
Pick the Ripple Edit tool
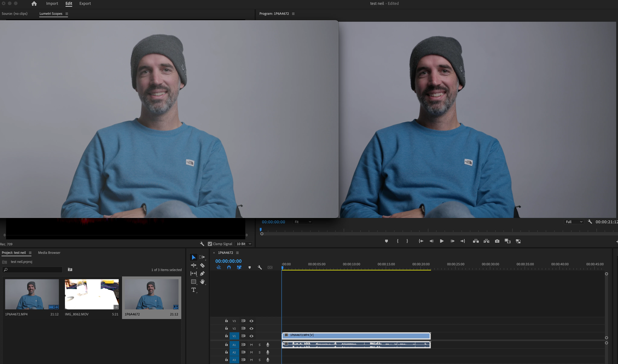(x=193, y=265)
